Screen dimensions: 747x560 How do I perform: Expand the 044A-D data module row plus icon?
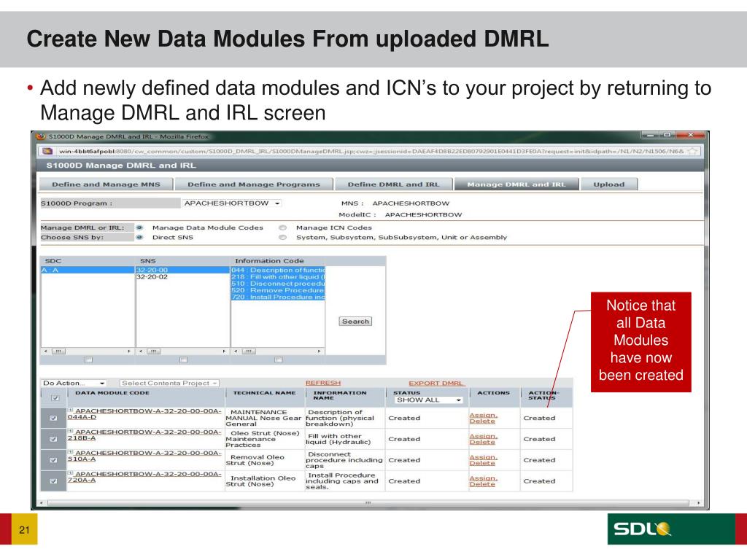(x=70, y=410)
